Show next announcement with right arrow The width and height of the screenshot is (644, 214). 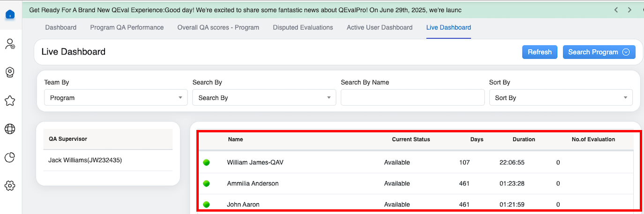click(629, 10)
